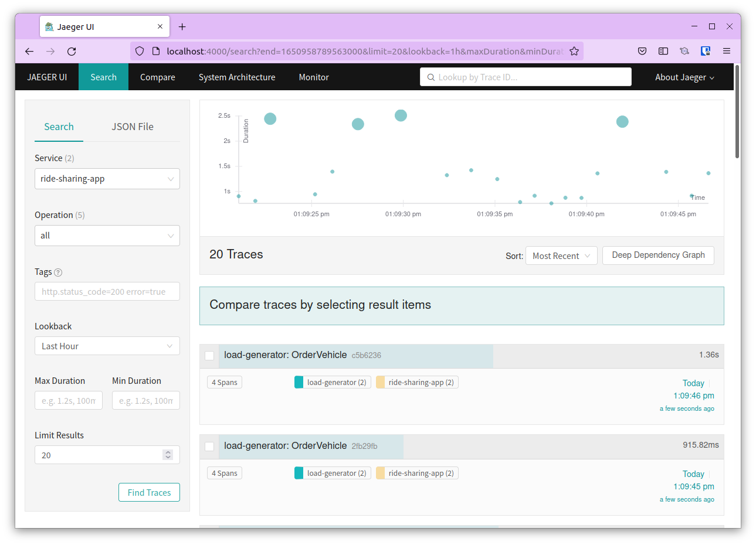This screenshot has height=545, width=756.
Task: Click the 1:09:46 pm timestamp
Action: point(694,396)
